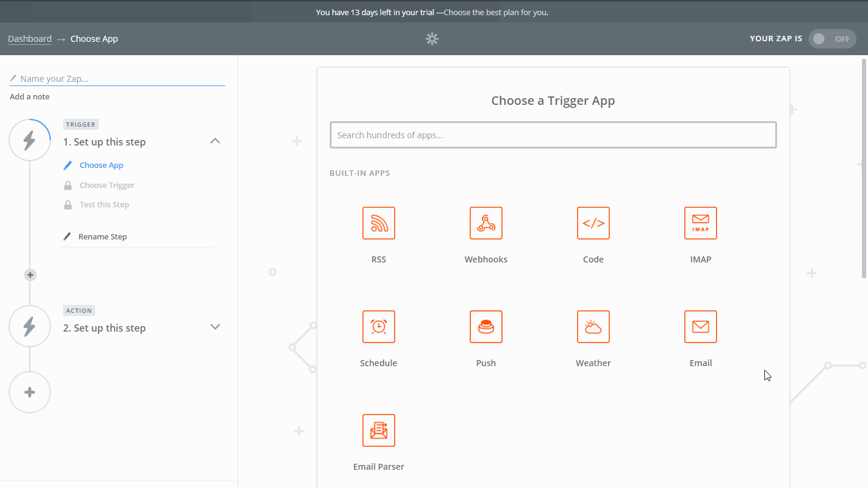The image size is (868, 488).
Task: Click the TRIGGER badge label
Action: point(81,124)
